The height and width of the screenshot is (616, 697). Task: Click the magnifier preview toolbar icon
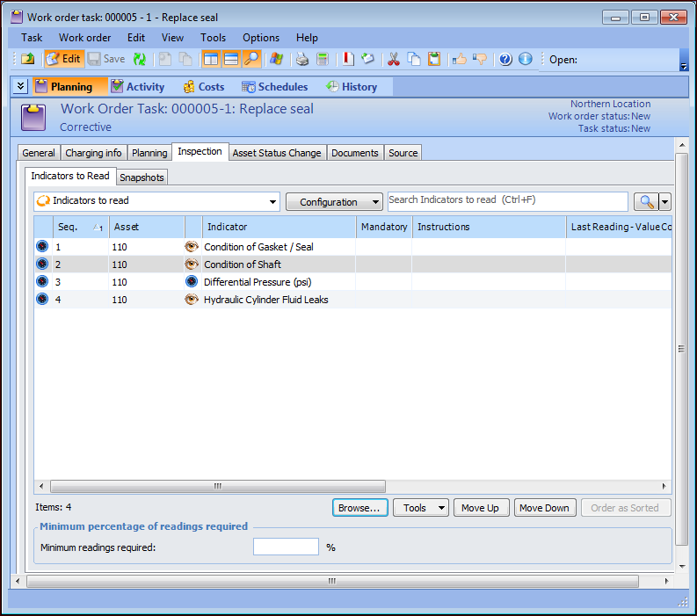[252, 59]
